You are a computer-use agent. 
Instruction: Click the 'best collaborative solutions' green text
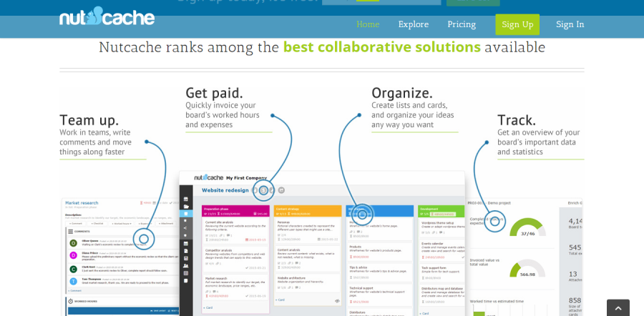coord(382,48)
